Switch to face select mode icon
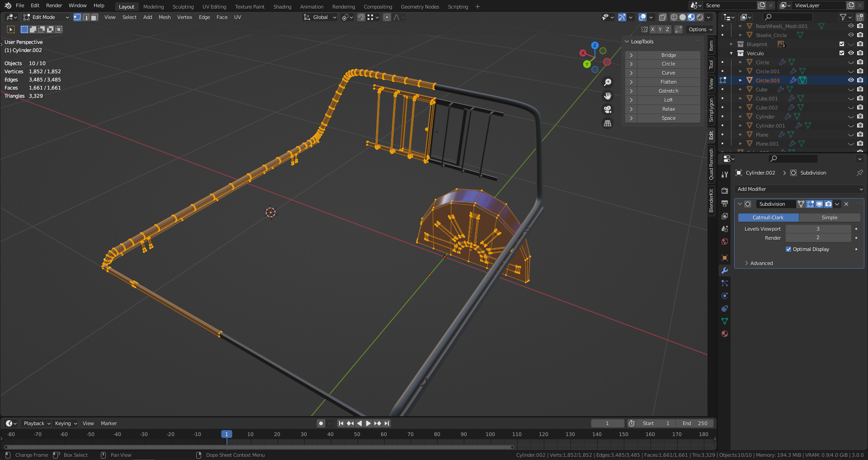Screen dimensions: 868x460 pos(94,17)
